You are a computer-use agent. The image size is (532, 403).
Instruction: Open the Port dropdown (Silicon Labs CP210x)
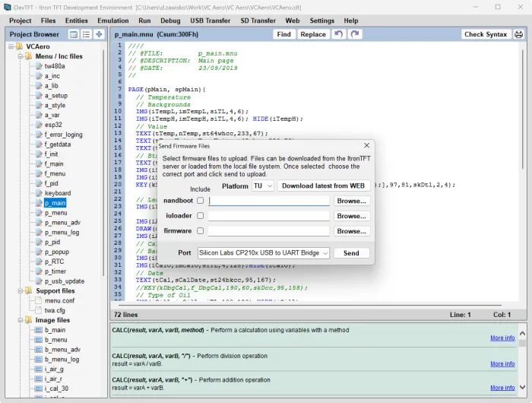coord(264,253)
